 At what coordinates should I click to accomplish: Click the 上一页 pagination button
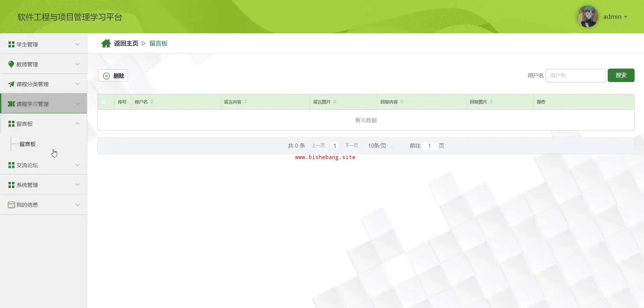coord(318,146)
